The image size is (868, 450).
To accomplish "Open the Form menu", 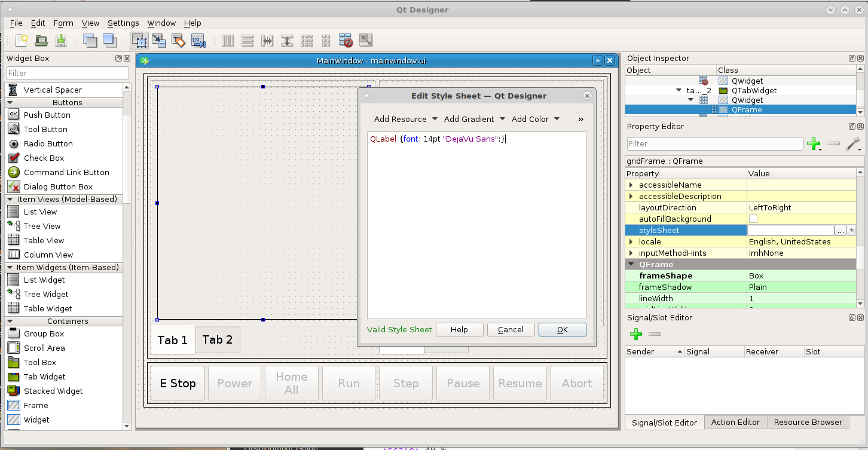I will 63,23.
